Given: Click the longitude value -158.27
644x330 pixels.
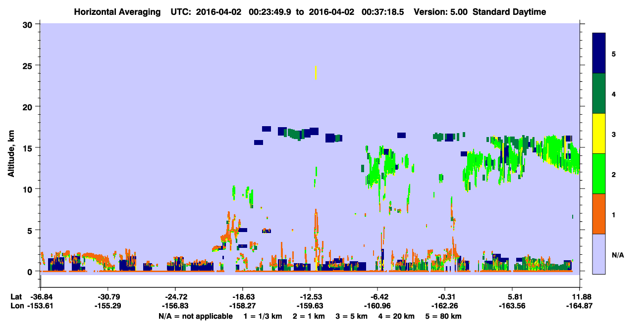Looking at the screenshot, I should pyautogui.click(x=243, y=306).
